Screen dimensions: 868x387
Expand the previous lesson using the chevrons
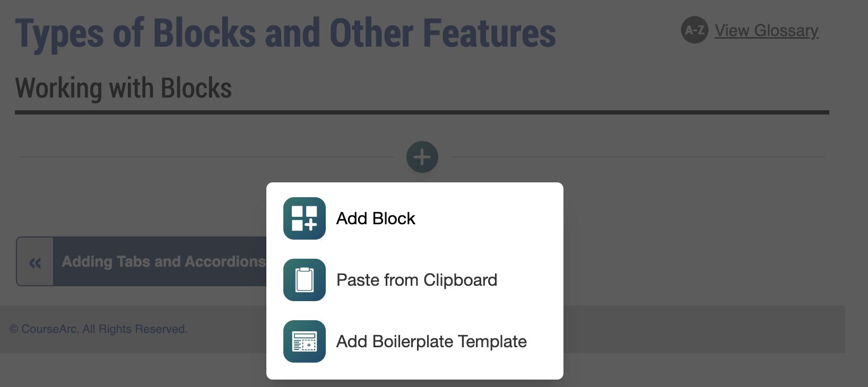34,261
